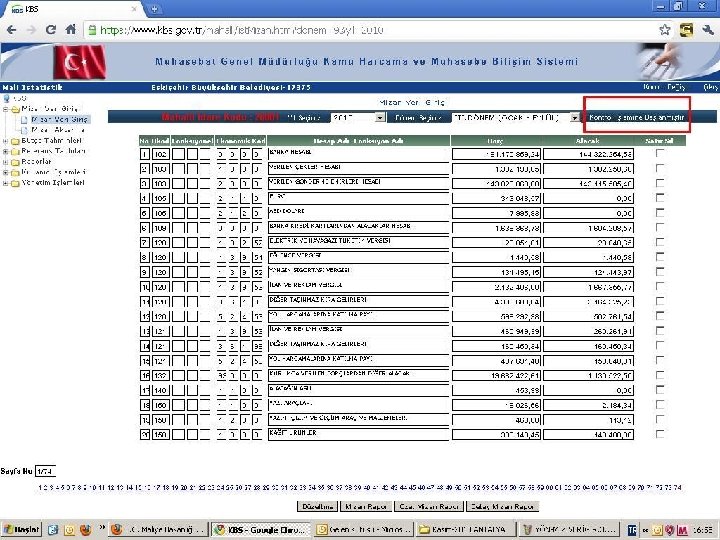
Task: Open the Maliye Bakanlığı Firefox taskbar window
Action: (157, 530)
